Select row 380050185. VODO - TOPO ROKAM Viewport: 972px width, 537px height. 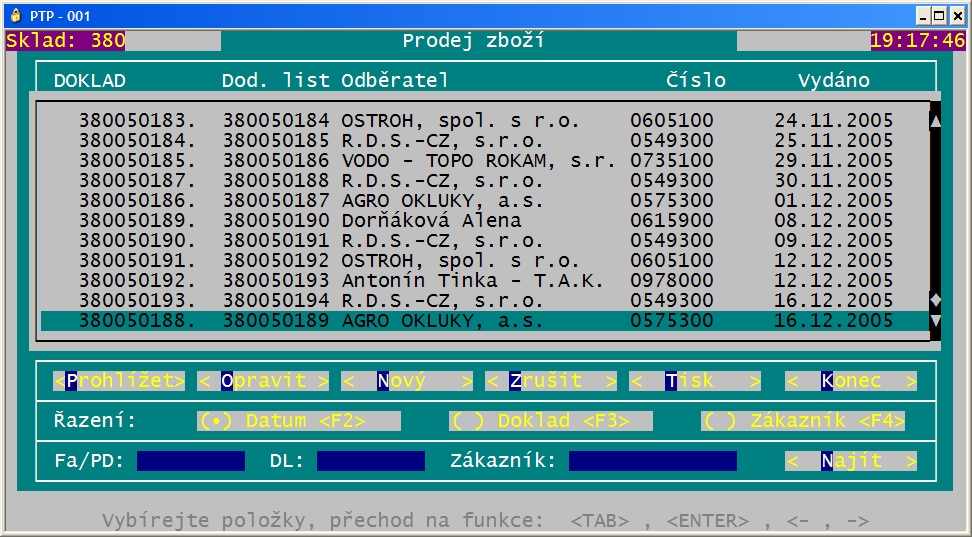point(486,161)
